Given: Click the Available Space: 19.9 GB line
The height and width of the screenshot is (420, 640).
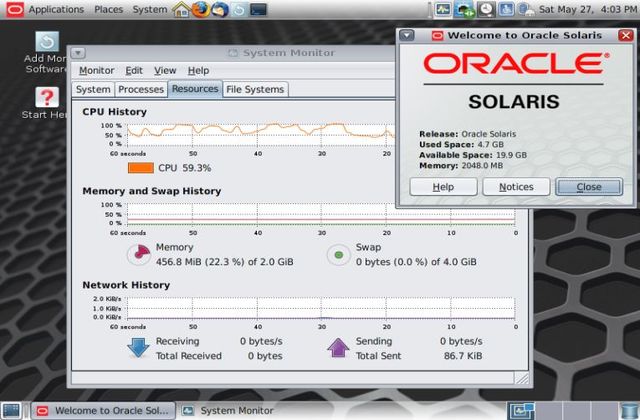Looking at the screenshot, I should coord(473,155).
